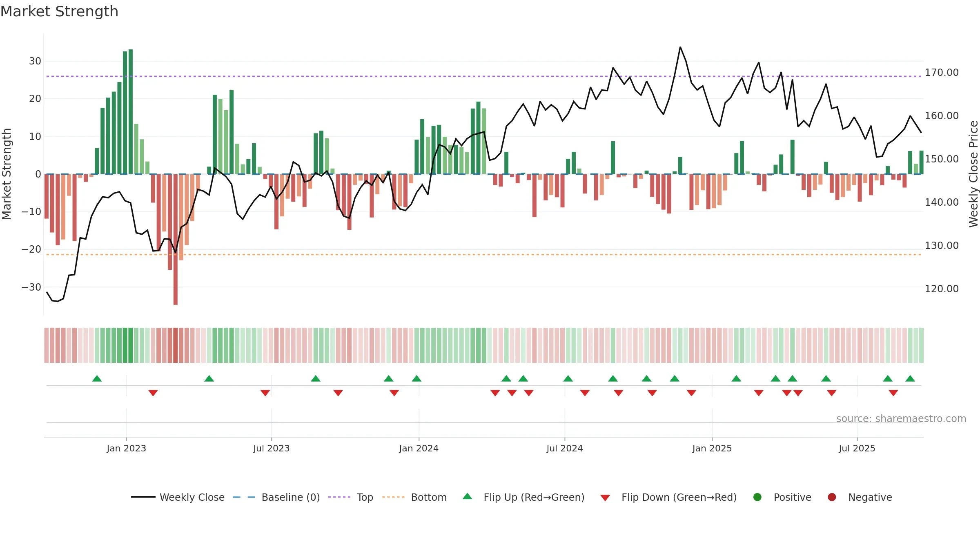
Task: Toggle the Negative legend entry
Action: pos(860,497)
